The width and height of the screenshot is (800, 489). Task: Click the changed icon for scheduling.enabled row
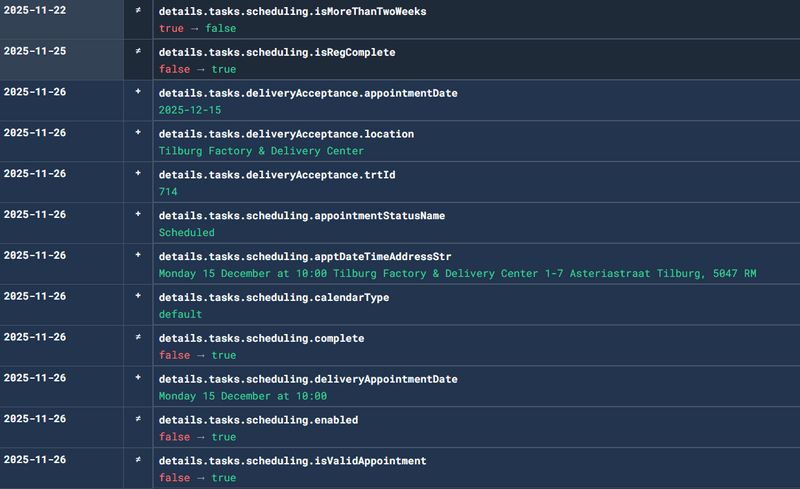click(138, 419)
